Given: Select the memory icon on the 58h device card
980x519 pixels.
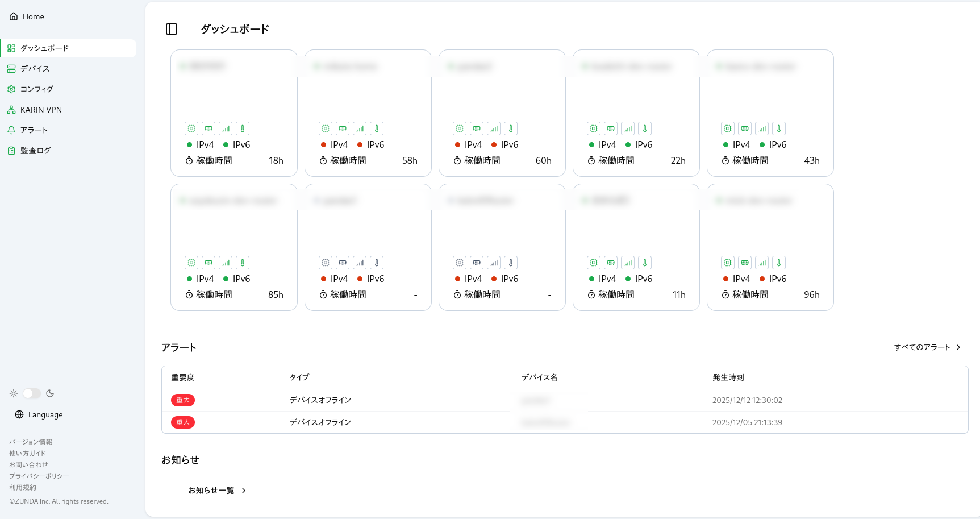Looking at the screenshot, I should click(x=343, y=128).
